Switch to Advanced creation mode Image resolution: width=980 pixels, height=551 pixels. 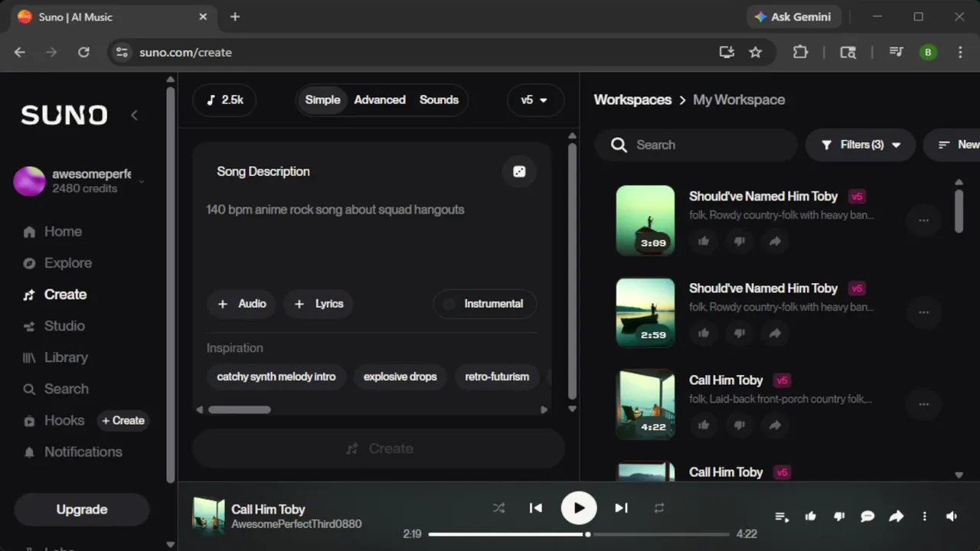coord(380,100)
